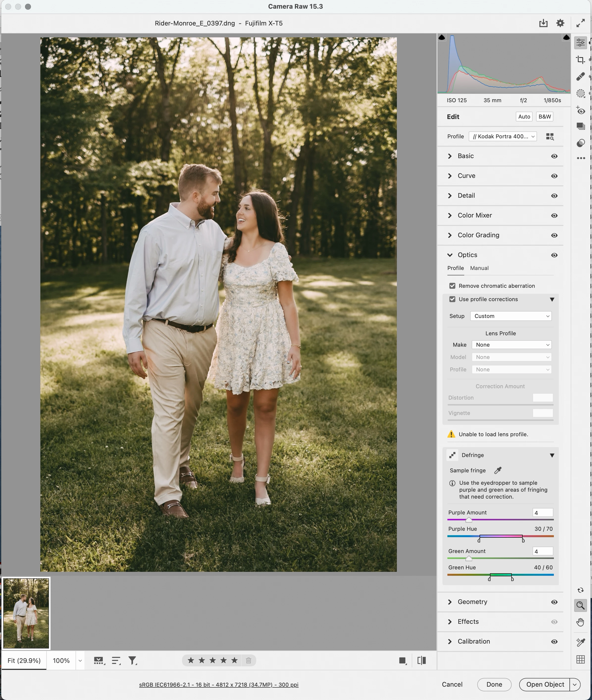Viewport: 592px width, 700px height.
Task: Select the Crop tool in right toolbar
Action: [x=580, y=60]
